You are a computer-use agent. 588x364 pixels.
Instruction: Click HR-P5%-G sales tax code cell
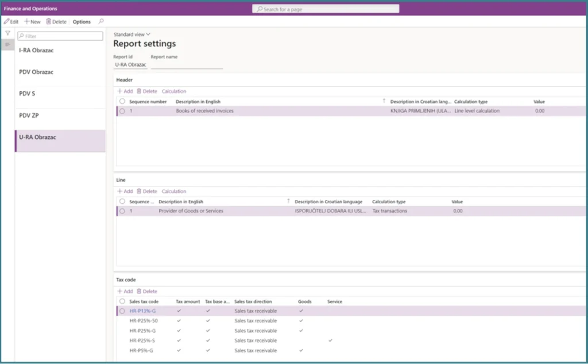click(141, 351)
